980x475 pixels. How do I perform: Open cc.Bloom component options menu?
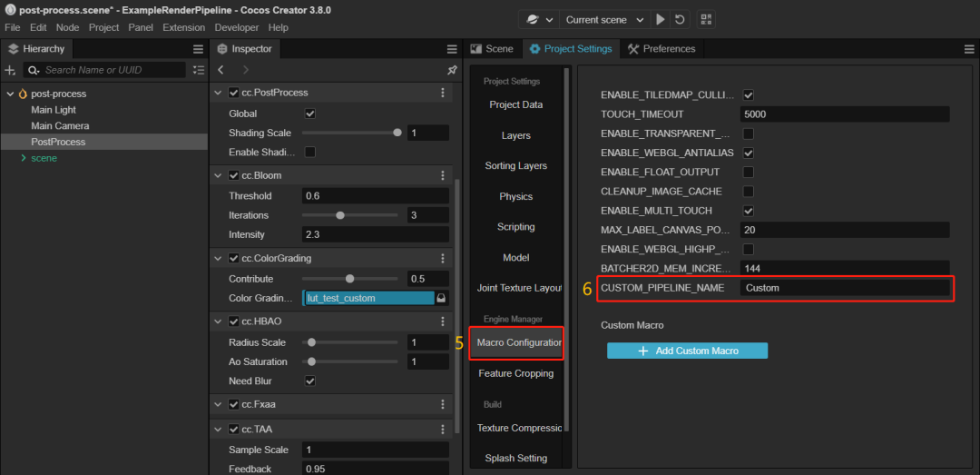click(x=443, y=175)
